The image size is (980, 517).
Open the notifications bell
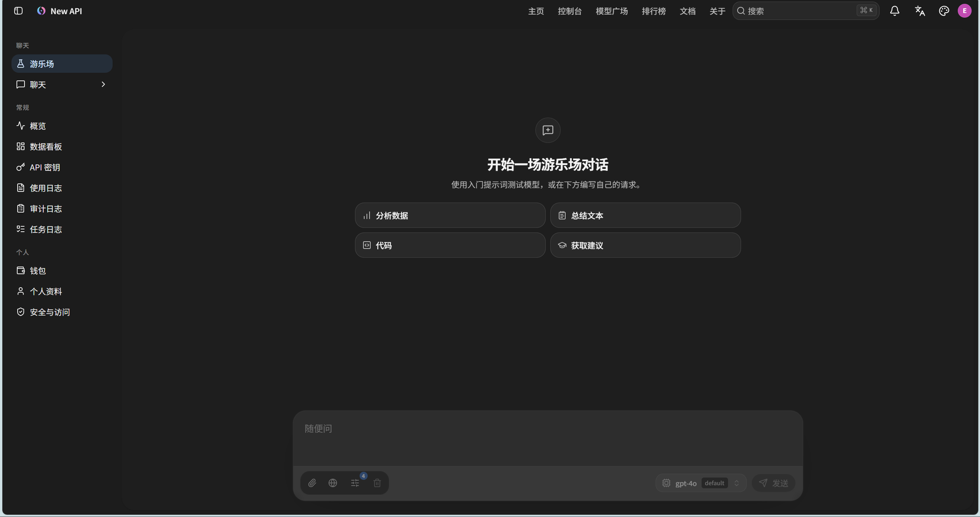click(894, 11)
